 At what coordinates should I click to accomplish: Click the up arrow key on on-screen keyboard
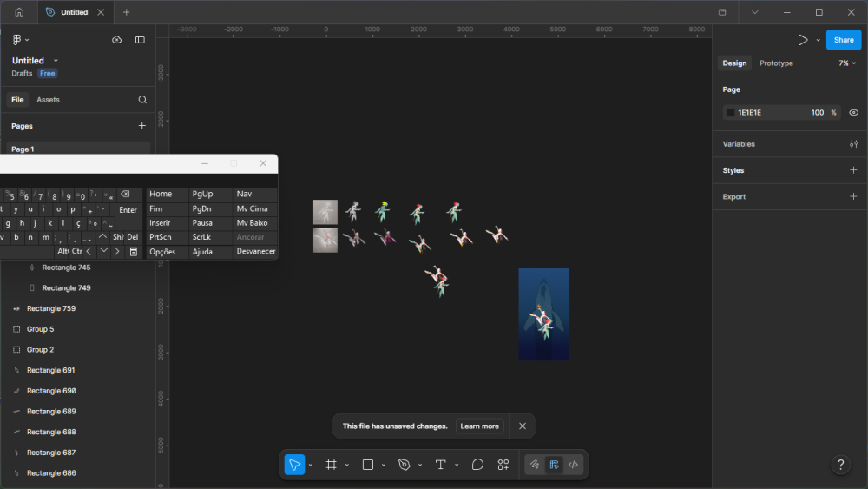[x=103, y=236]
